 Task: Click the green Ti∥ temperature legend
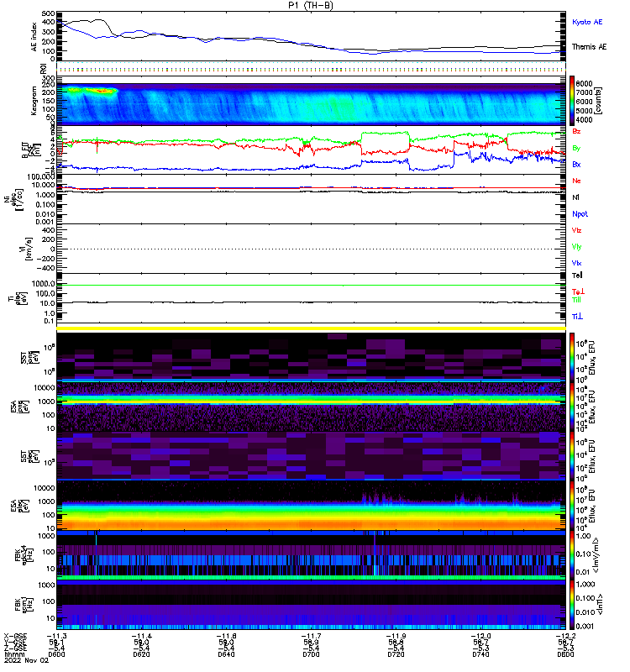[x=576, y=300]
